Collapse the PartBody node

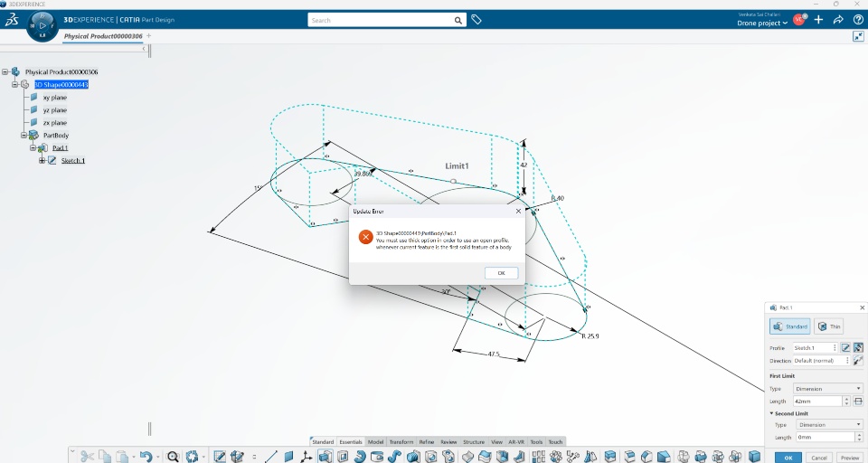[24, 135]
